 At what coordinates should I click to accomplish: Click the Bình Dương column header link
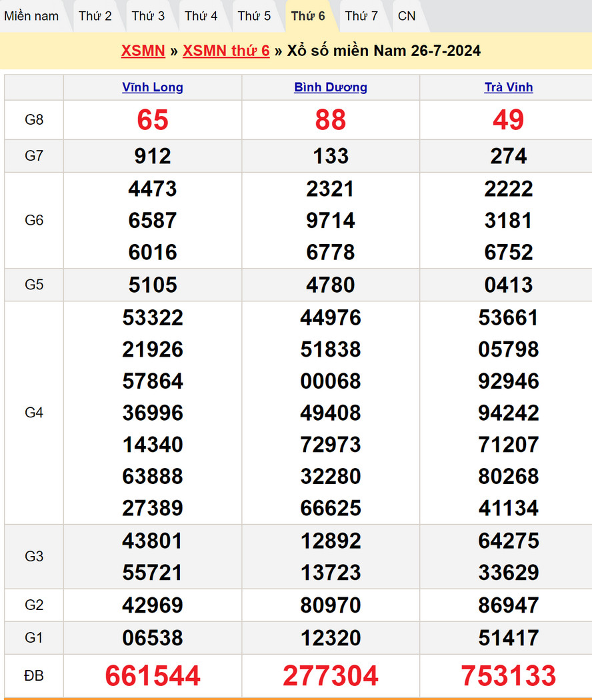coord(331,87)
